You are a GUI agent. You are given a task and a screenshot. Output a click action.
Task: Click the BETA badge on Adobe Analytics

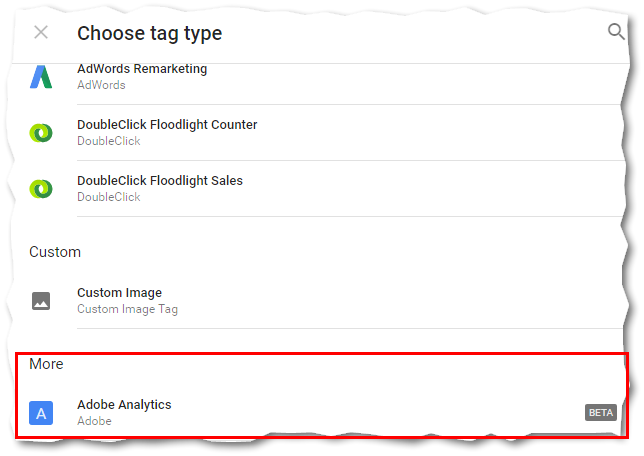point(600,412)
